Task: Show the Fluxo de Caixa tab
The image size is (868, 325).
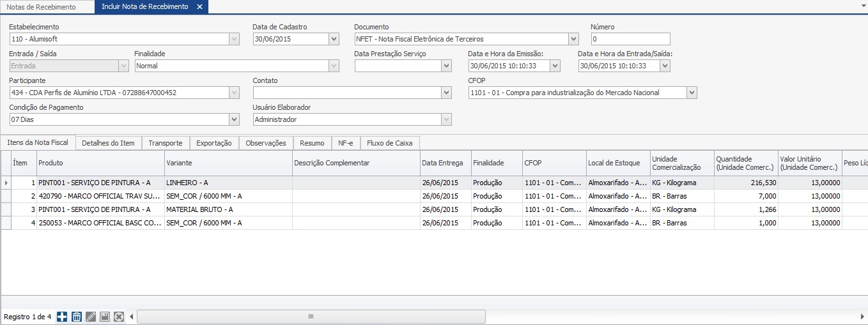Action: pyautogui.click(x=389, y=143)
